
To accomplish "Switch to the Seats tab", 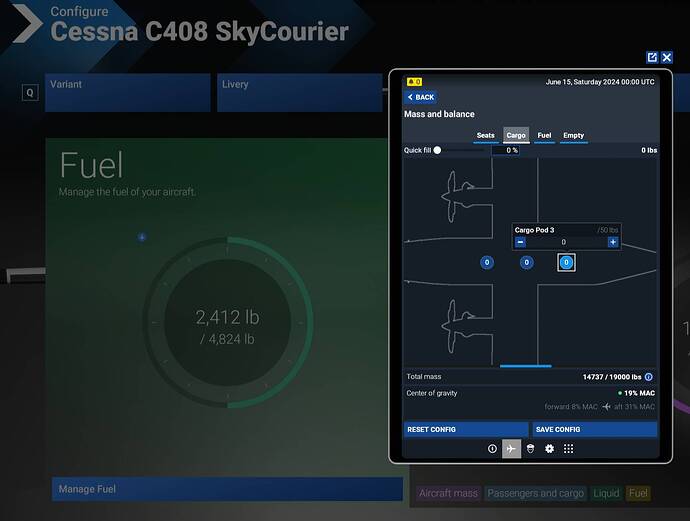I will pos(485,136).
